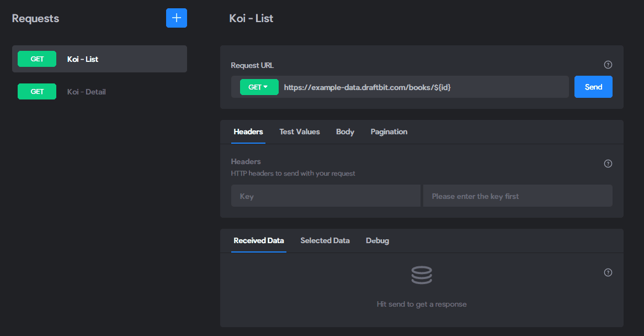Open the Pagination tab

click(389, 132)
